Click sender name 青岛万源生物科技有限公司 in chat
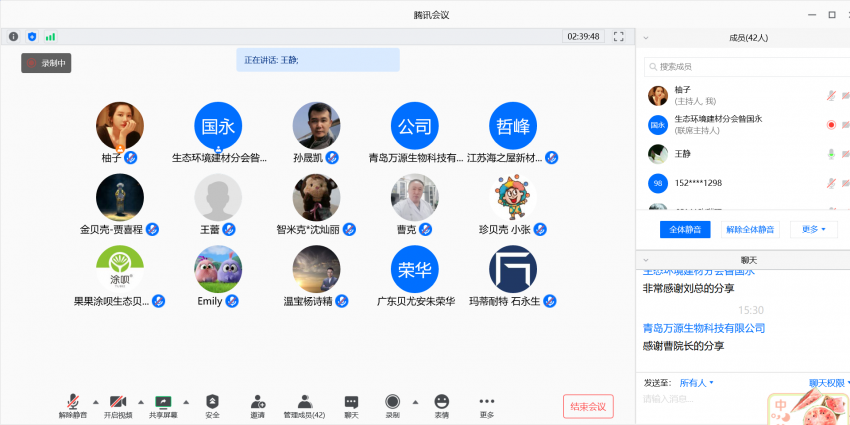Viewport: 850px width, 425px height. 704,328
